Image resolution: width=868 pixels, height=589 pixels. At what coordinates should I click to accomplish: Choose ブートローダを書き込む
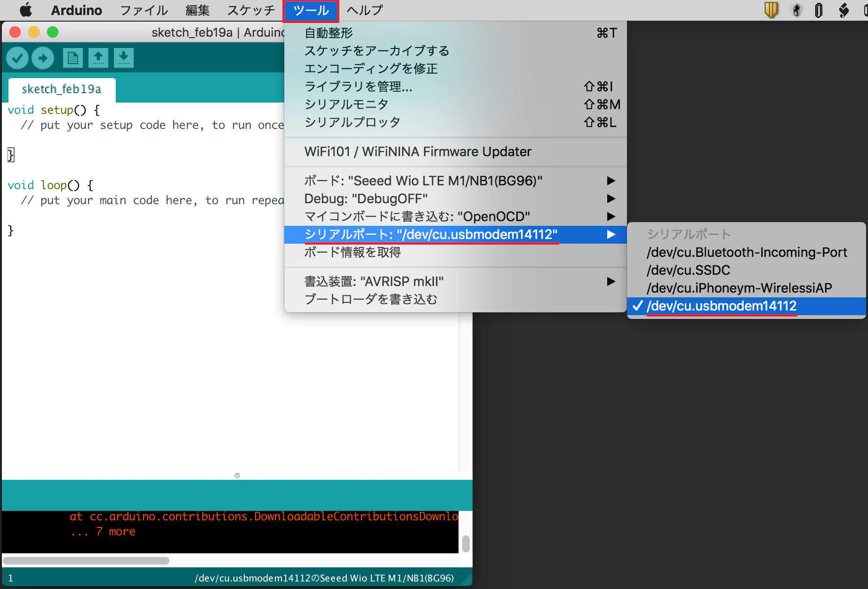(x=455, y=299)
